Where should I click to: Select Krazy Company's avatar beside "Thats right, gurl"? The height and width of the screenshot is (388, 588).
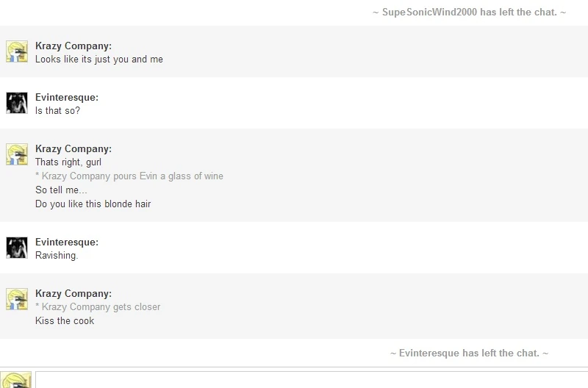17,154
